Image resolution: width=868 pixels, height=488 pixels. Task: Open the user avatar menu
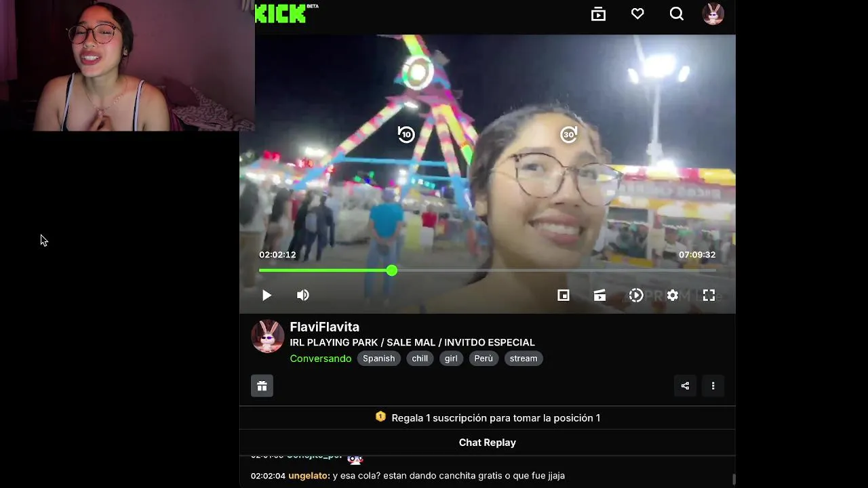click(x=713, y=14)
